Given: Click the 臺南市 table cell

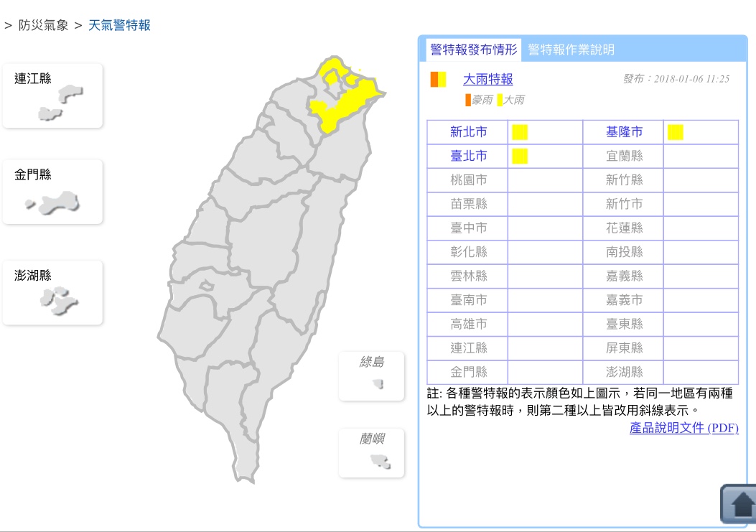Looking at the screenshot, I should coord(468,300).
